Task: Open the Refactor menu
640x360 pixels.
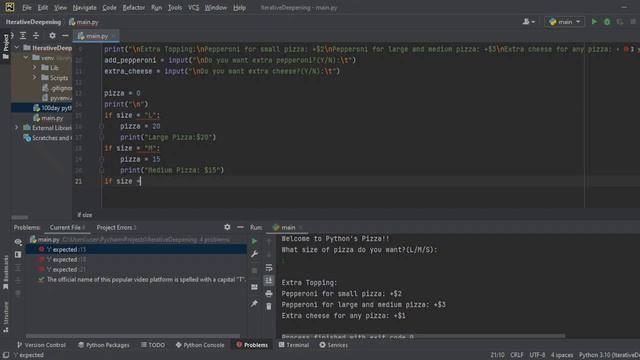Action: (133, 7)
